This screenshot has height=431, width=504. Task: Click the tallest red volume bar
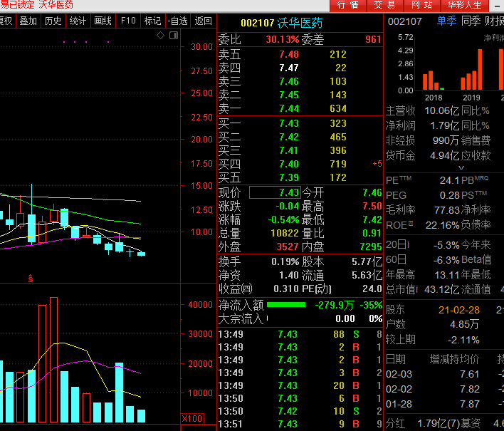pyautogui.click(x=53, y=360)
